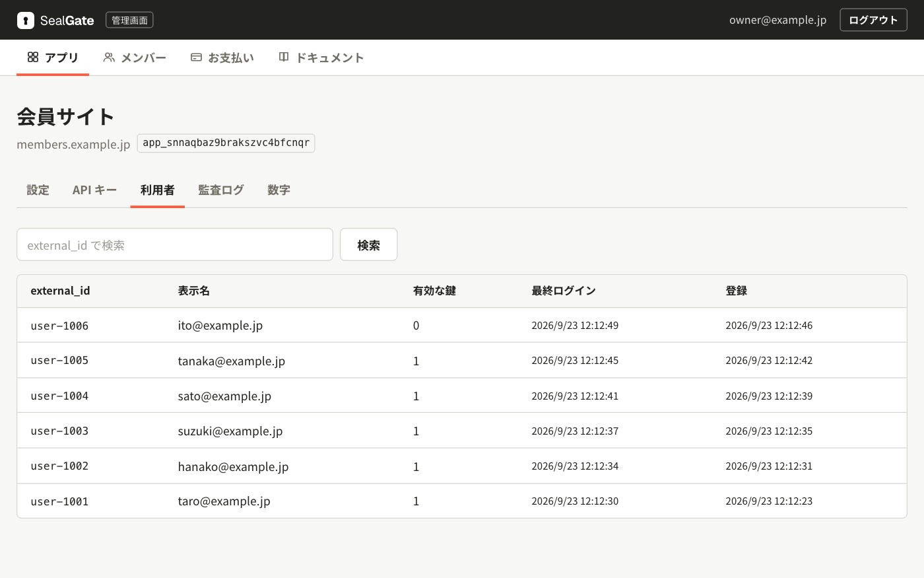Select the user-1006 row ID
The height and width of the screenshot is (578, 924).
[59, 326]
